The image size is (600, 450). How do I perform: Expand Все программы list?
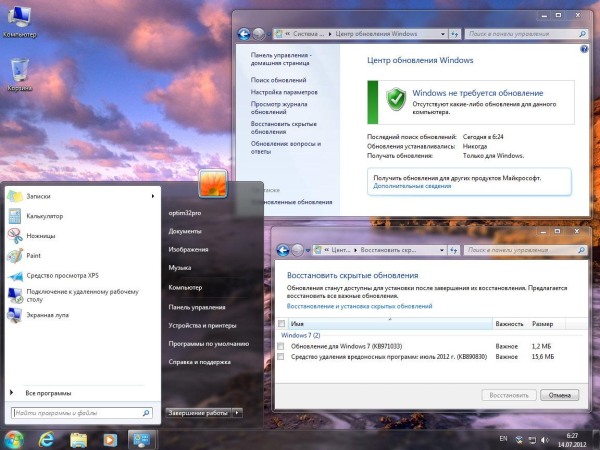(x=48, y=393)
